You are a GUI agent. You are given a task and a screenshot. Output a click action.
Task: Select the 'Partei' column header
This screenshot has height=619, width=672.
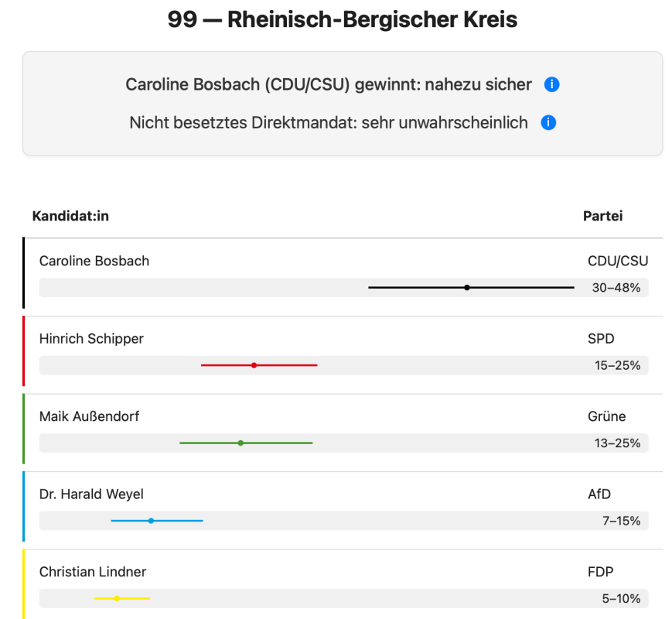[602, 216]
